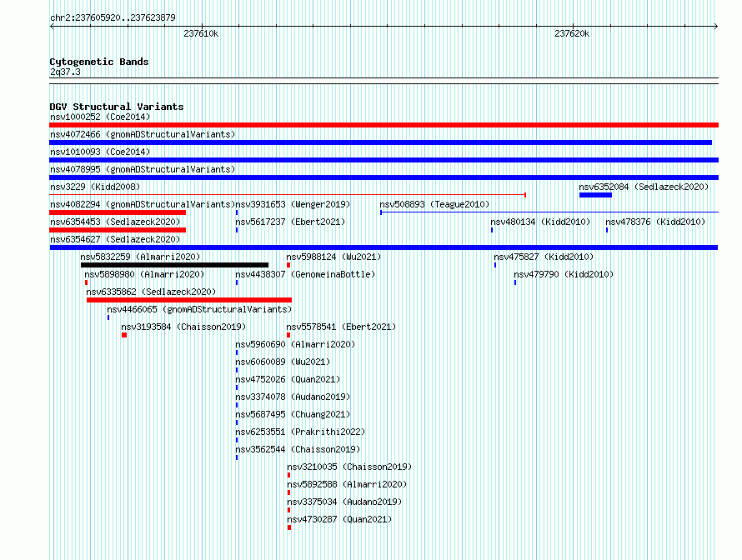
Task: Select the red nsv6335862 variant bar
Action: [x=189, y=300]
